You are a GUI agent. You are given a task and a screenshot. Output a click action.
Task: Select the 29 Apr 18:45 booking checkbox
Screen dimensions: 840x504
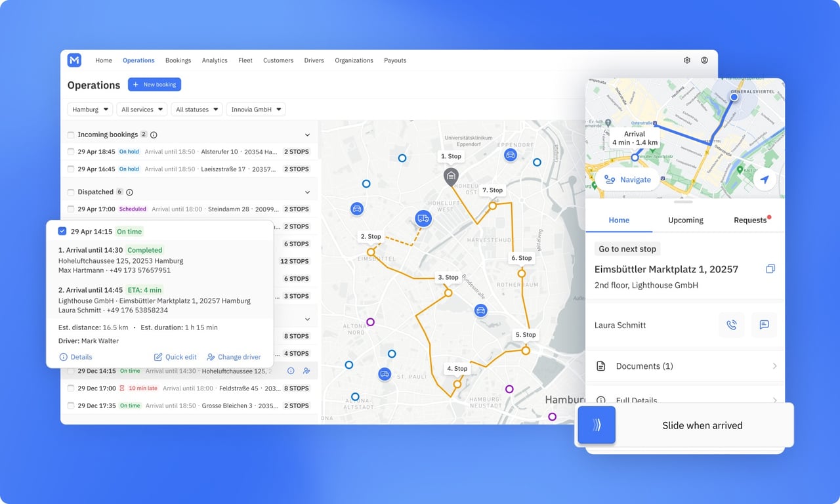[x=71, y=152]
